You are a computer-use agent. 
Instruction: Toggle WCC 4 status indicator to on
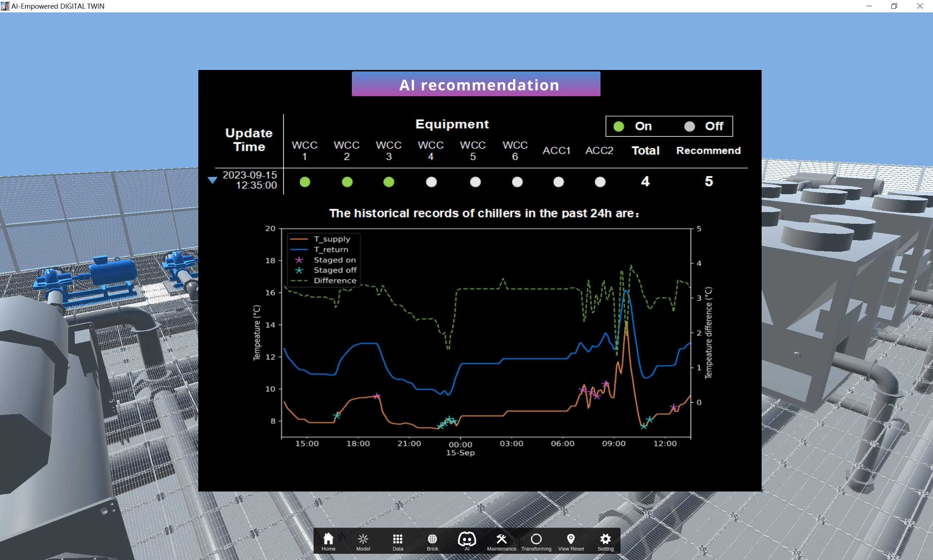[431, 182]
